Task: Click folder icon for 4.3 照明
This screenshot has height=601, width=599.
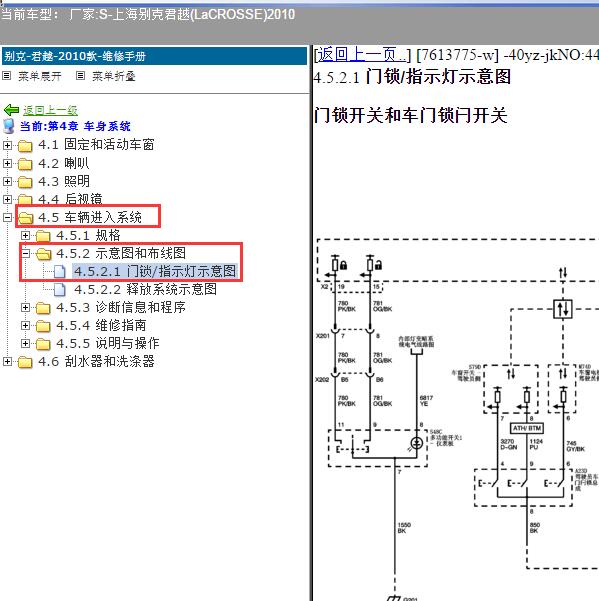Action: pos(25,182)
